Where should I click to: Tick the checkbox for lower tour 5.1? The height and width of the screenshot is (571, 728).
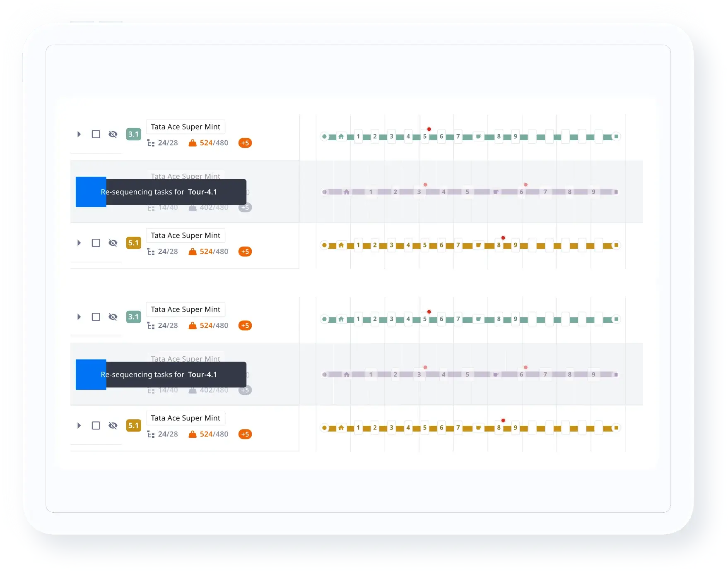(x=96, y=426)
